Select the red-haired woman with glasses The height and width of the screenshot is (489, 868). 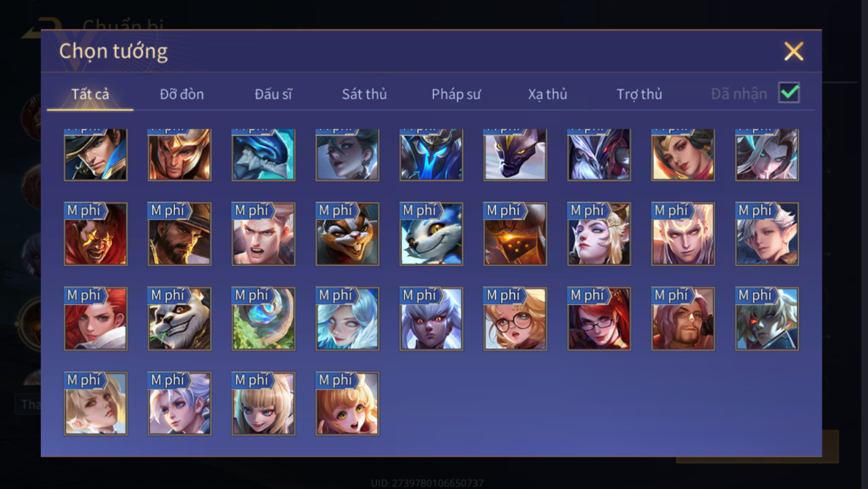(x=599, y=318)
